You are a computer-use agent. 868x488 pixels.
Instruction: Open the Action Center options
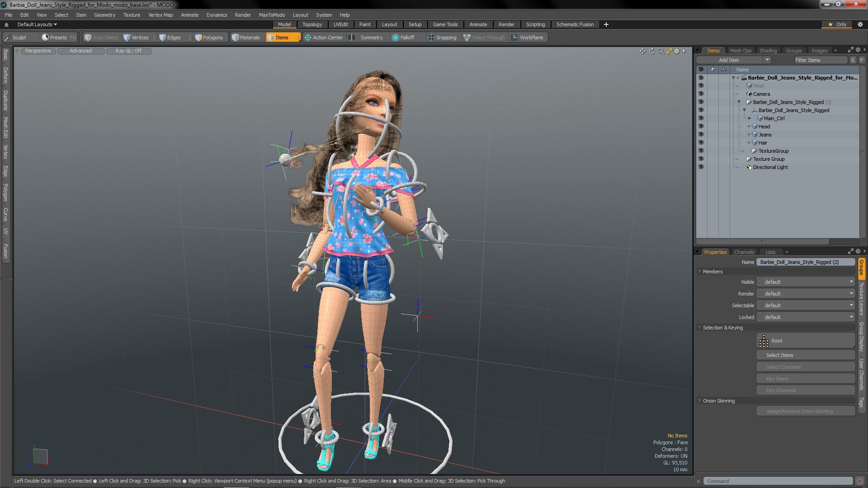[324, 38]
